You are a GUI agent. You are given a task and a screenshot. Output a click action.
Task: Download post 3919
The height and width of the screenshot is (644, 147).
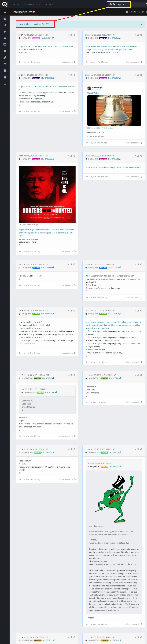(71, 310)
